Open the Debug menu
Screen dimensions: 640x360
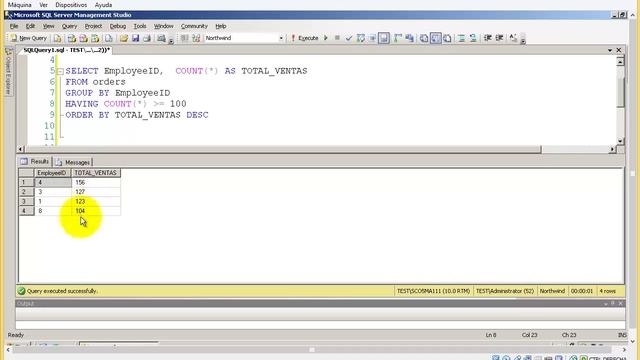(118, 26)
